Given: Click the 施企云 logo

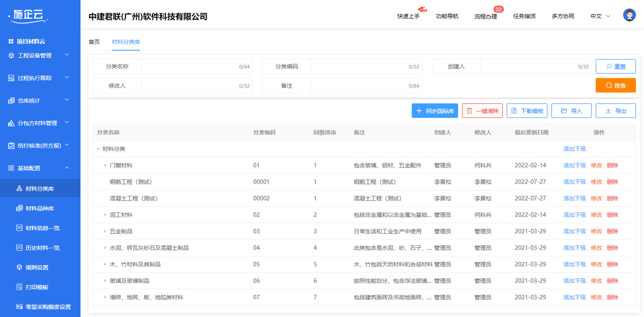Looking at the screenshot, I should coord(28,16).
